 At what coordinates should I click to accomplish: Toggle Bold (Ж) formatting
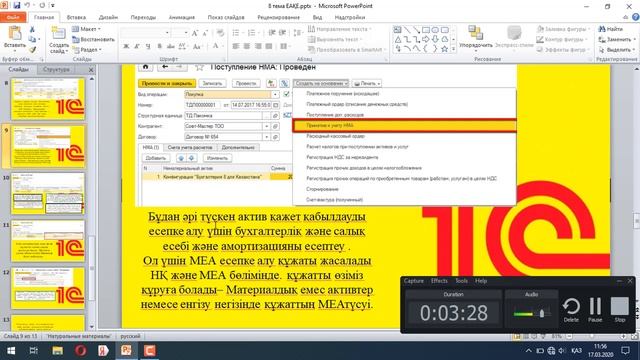tap(126, 46)
